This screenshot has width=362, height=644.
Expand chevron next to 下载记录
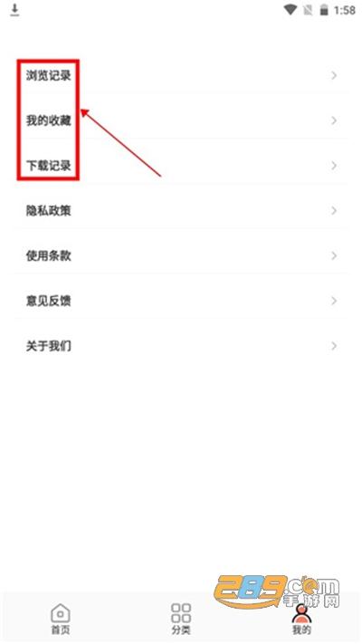click(x=334, y=166)
